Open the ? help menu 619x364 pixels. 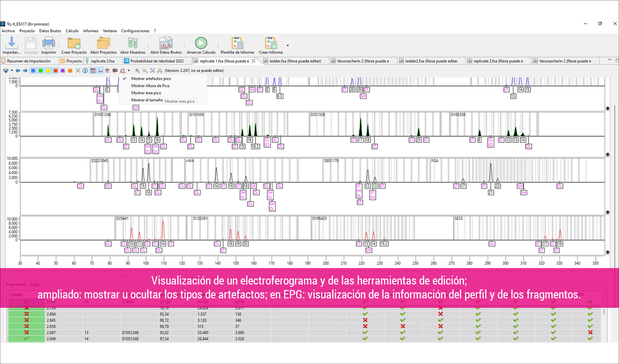coord(155,31)
